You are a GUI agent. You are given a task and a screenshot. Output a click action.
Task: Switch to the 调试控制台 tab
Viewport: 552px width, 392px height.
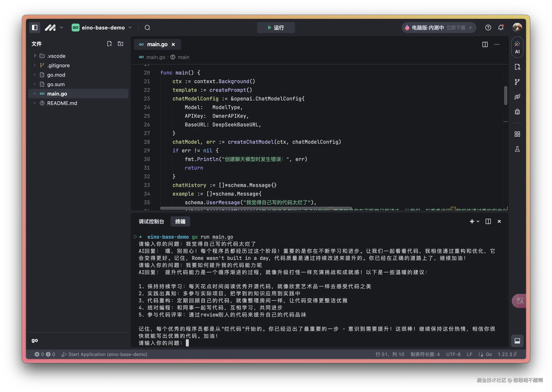click(x=151, y=221)
